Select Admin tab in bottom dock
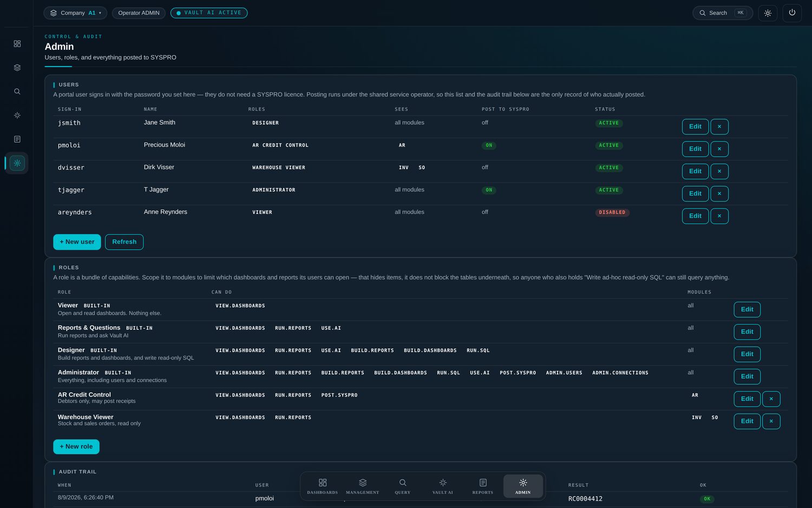 coord(523,486)
